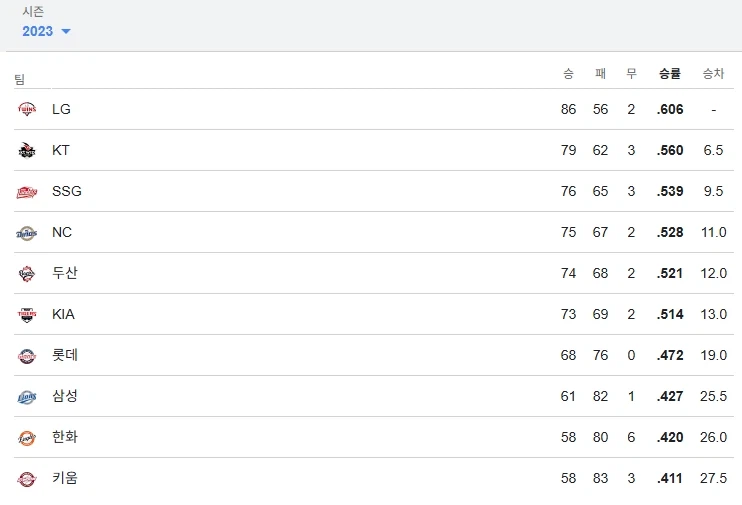The height and width of the screenshot is (505, 742).
Task: Select the 승차 column header
Action: pos(713,73)
